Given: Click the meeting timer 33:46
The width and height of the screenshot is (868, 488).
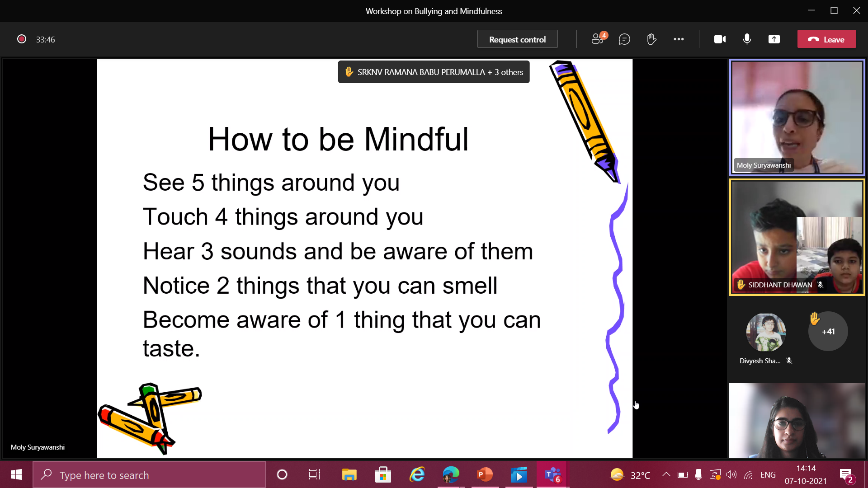Looking at the screenshot, I should click(45, 39).
